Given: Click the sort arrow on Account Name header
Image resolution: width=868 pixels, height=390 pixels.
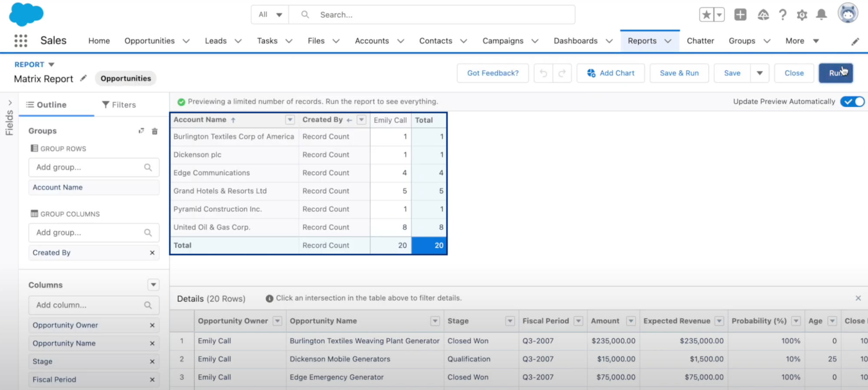Looking at the screenshot, I should pyautogui.click(x=233, y=120).
